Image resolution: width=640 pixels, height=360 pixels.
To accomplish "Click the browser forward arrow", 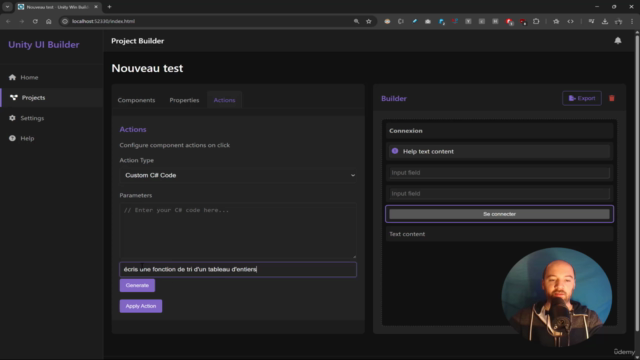I will 22,21.
